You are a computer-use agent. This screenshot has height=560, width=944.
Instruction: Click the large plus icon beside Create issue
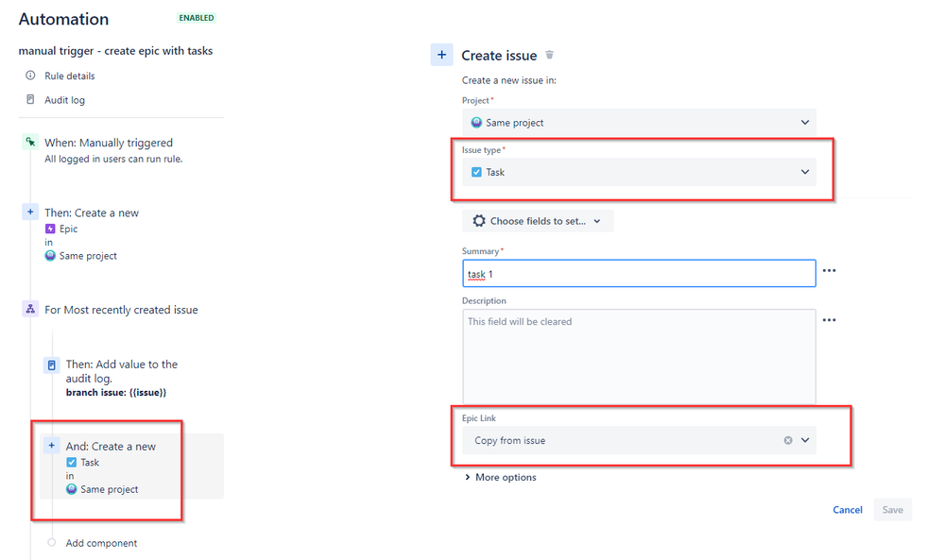[441, 55]
